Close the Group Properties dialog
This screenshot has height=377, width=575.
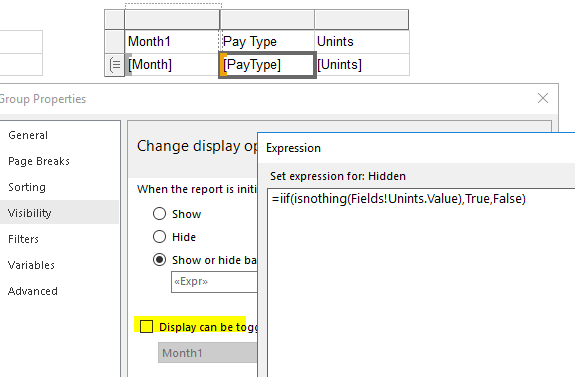[x=543, y=98]
